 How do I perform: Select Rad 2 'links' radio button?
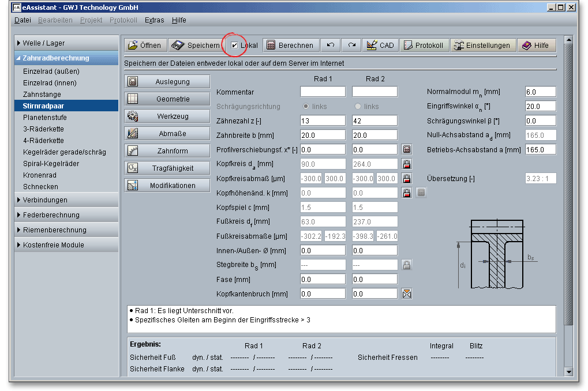358,106
